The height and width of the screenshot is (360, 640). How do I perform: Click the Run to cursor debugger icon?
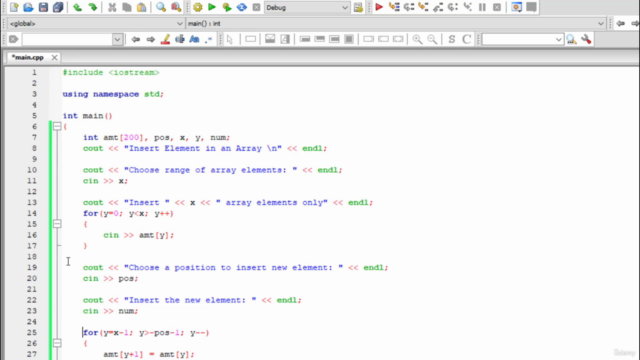(394, 7)
